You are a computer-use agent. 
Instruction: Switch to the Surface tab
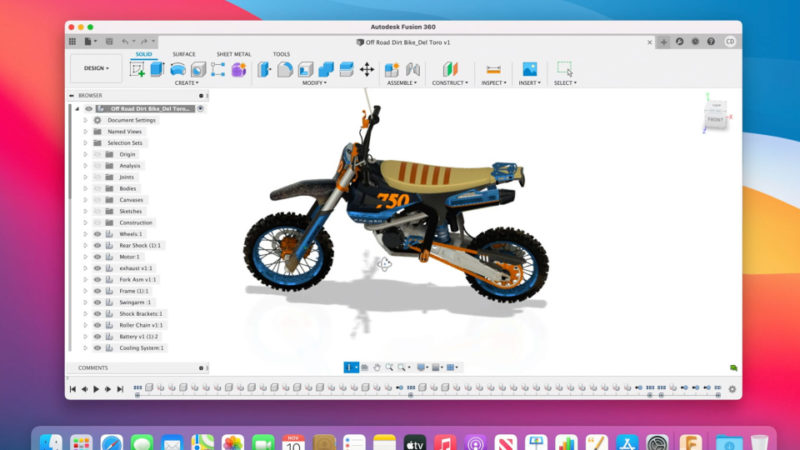(184, 54)
